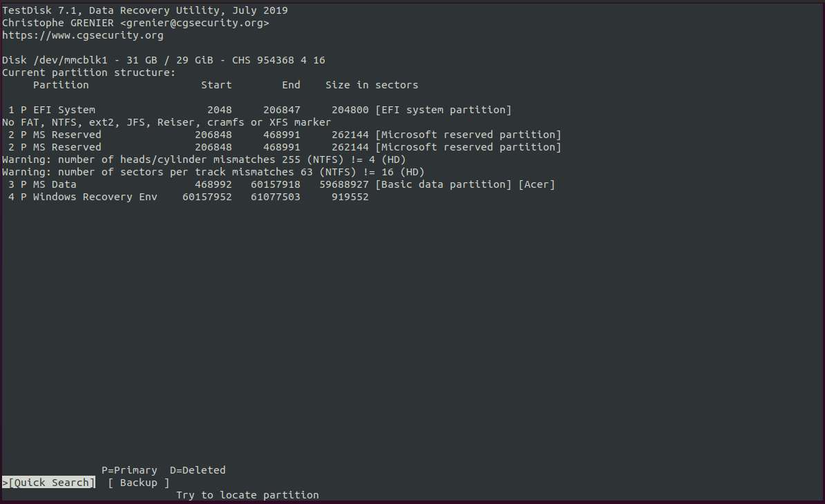Screen dimensions: 825x504
Task: Open the https://www.cgsecurity.org link
Action: pyautogui.click(x=83, y=35)
